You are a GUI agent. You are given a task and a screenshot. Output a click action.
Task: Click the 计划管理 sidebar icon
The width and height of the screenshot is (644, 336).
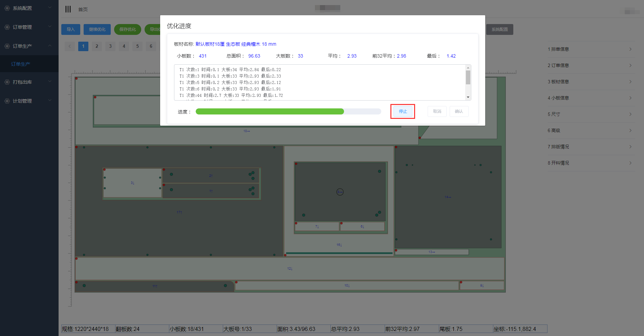pos(7,101)
